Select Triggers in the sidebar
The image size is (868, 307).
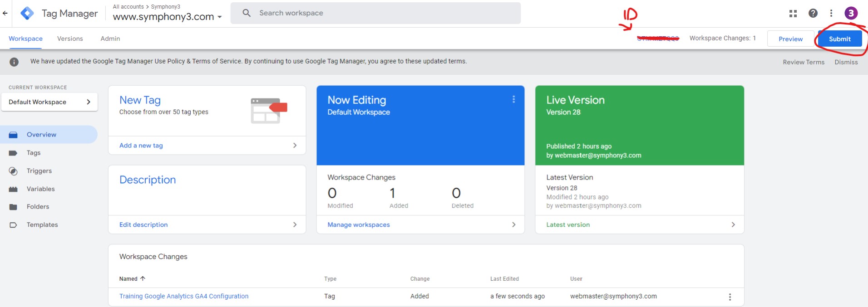pyautogui.click(x=39, y=171)
